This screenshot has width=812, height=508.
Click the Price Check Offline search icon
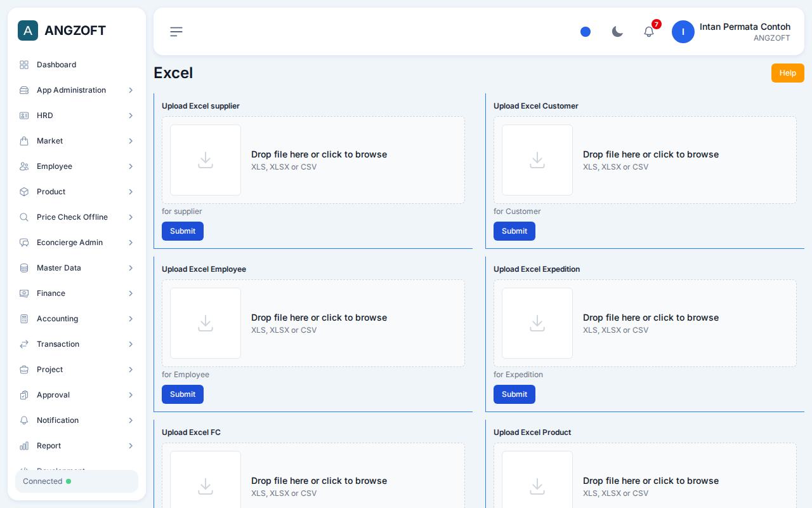tap(24, 217)
